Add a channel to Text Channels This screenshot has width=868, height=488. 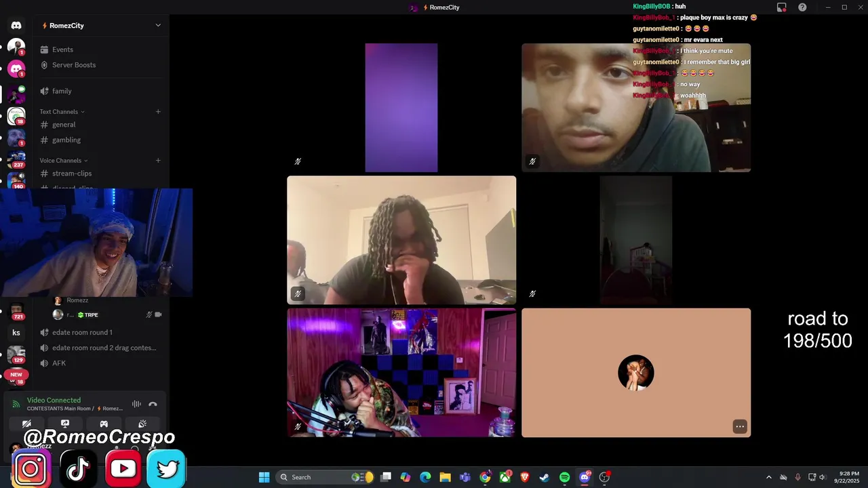pyautogui.click(x=158, y=112)
